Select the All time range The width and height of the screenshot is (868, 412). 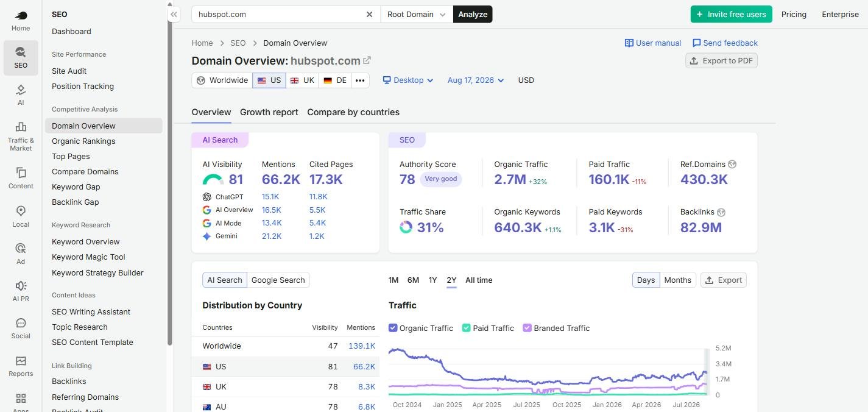479,280
